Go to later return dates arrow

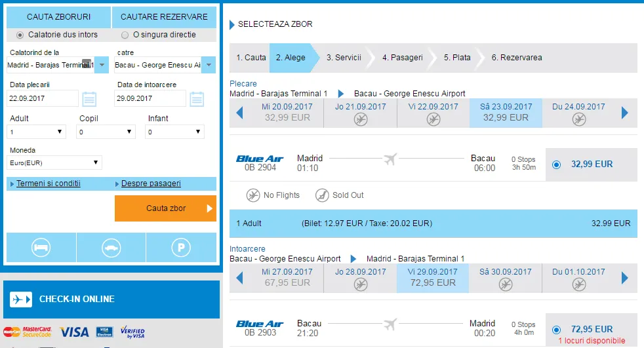click(x=625, y=278)
